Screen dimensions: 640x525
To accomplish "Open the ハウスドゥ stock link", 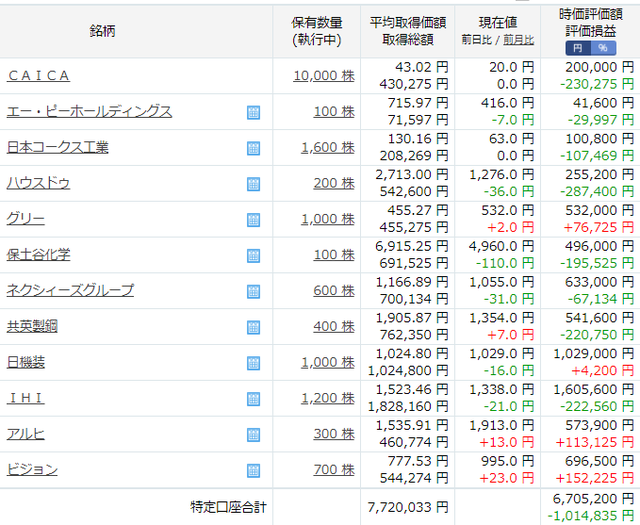I will tap(38, 183).
